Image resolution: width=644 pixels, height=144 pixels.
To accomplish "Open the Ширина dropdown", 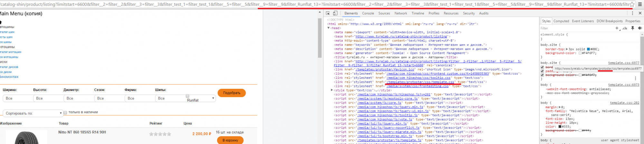I will pyautogui.click(x=18, y=98).
